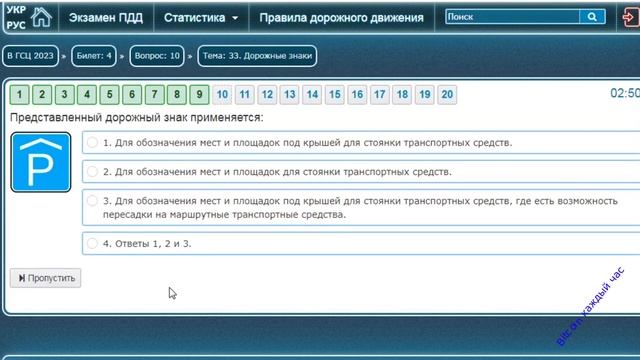Screen dimensions: 640x360
Task: Click the Вопрос: 10 breadcrumb
Action: click(x=157, y=56)
